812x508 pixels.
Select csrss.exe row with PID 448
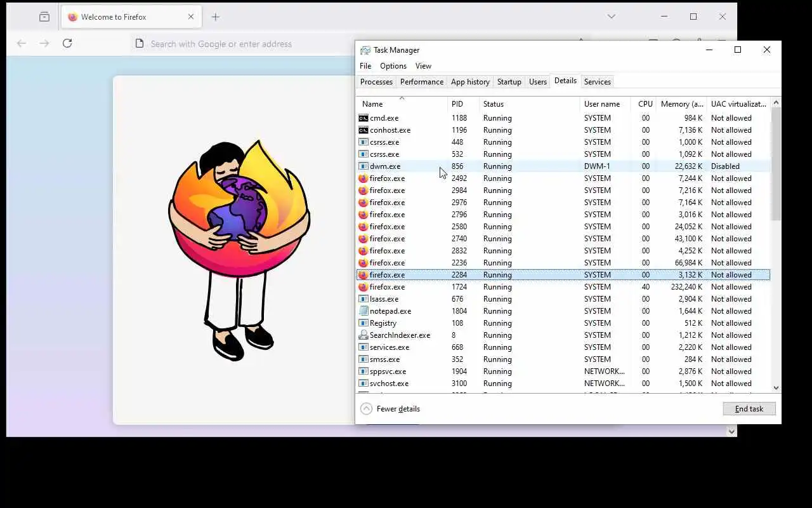[563, 142]
